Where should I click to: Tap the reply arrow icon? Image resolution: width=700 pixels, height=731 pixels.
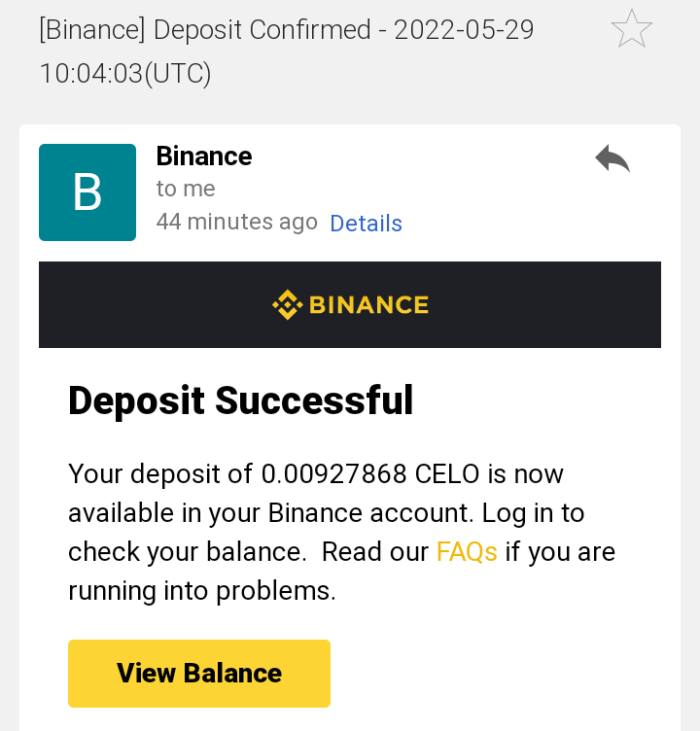(612, 158)
